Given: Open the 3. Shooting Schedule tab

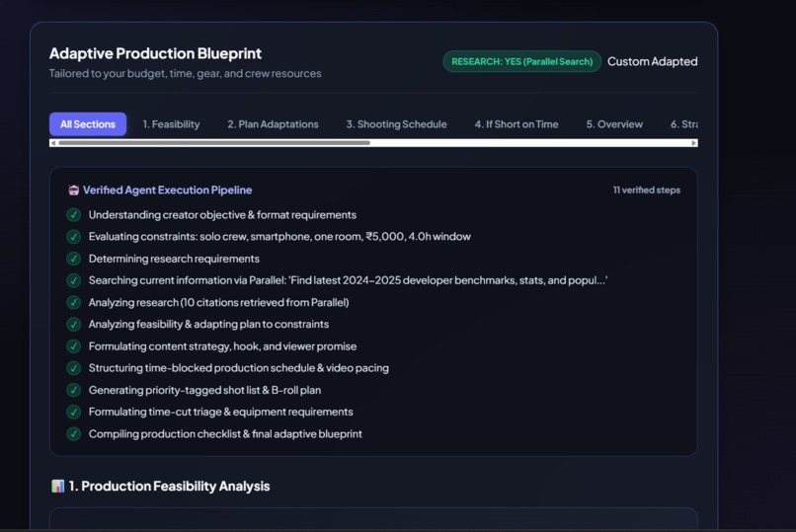Looking at the screenshot, I should [396, 124].
